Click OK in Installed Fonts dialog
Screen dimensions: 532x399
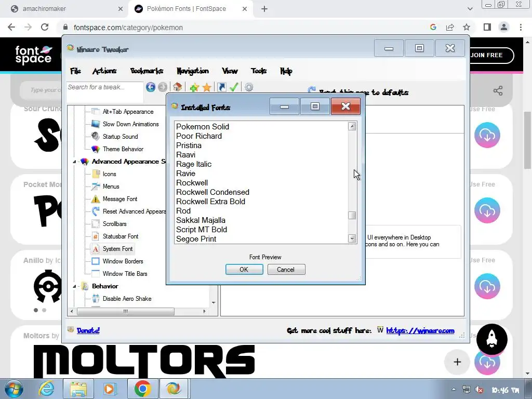click(244, 270)
